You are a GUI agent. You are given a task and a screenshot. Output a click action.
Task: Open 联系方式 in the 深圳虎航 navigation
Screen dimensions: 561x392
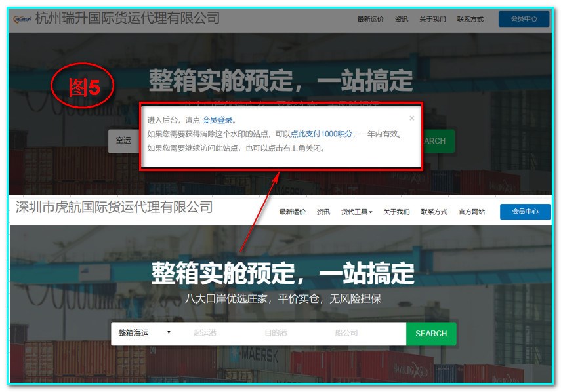434,212
